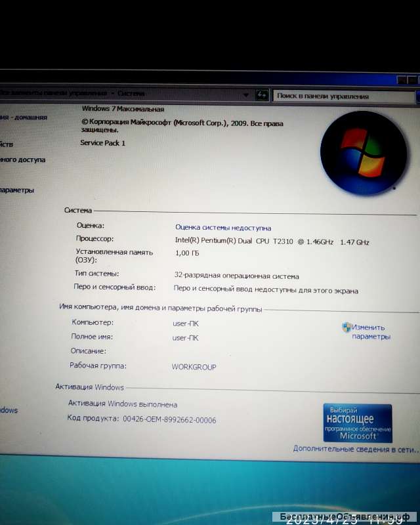This screenshot has height=525, width=420.
Task: Open the Оценка системы недоступна link
Action: [x=223, y=228]
